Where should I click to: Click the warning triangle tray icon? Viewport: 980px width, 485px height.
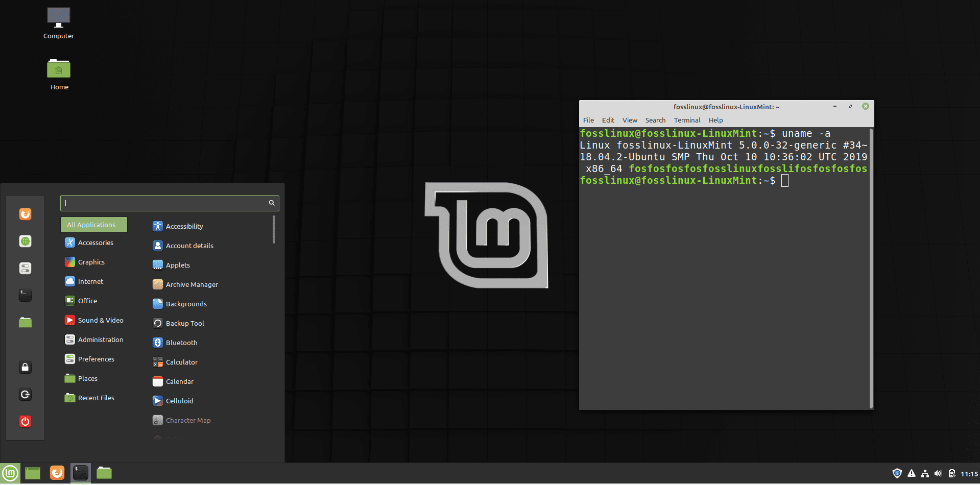click(x=911, y=473)
